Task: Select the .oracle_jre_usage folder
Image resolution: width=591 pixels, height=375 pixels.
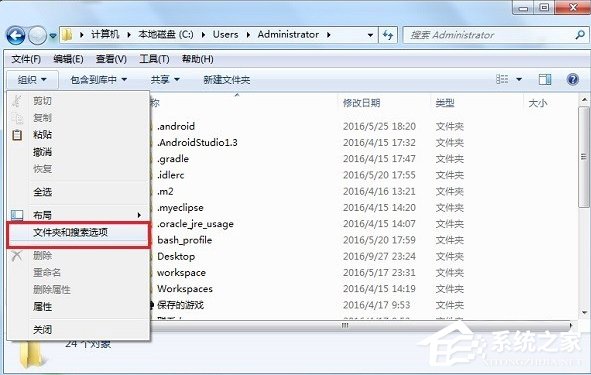Action: point(195,223)
